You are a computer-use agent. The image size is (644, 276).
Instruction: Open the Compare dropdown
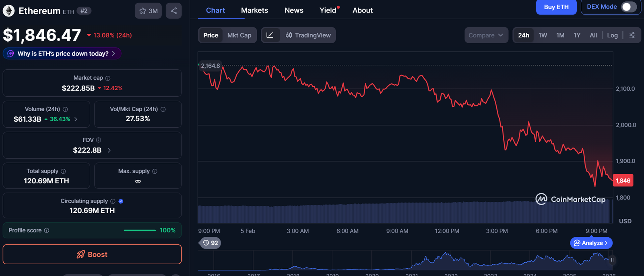pyautogui.click(x=486, y=35)
